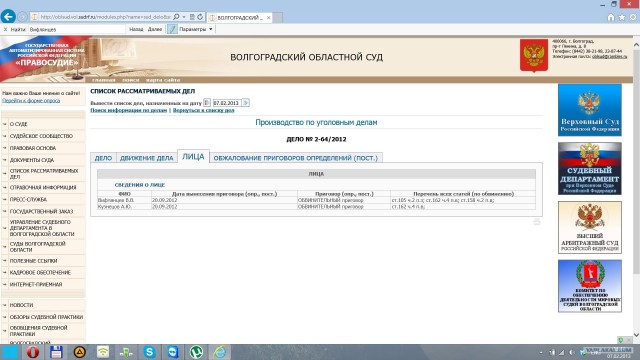Screen dimensions: 640x360
Task: Close the find-on-page bar
Action: (5, 29)
